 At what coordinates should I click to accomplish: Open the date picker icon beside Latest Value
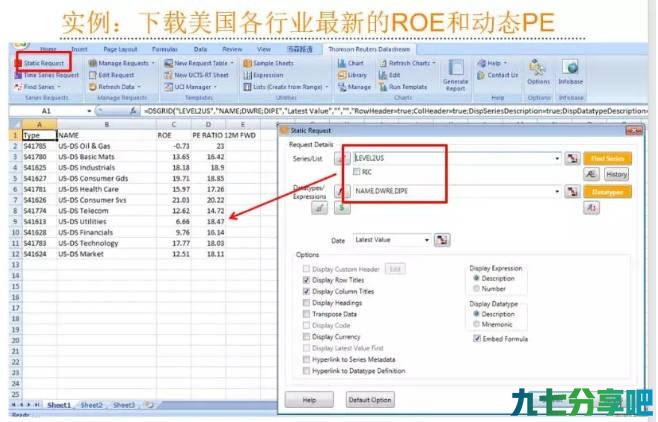pyautogui.click(x=442, y=240)
